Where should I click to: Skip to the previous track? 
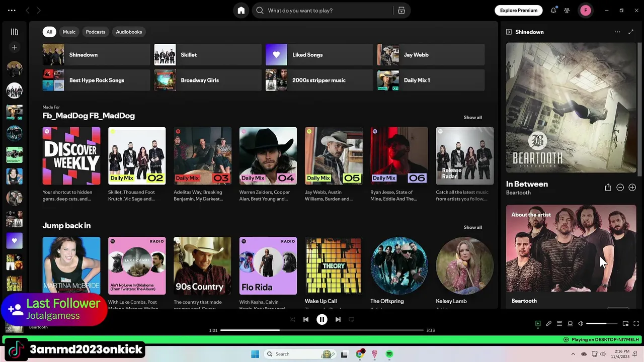tap(306, 319)
